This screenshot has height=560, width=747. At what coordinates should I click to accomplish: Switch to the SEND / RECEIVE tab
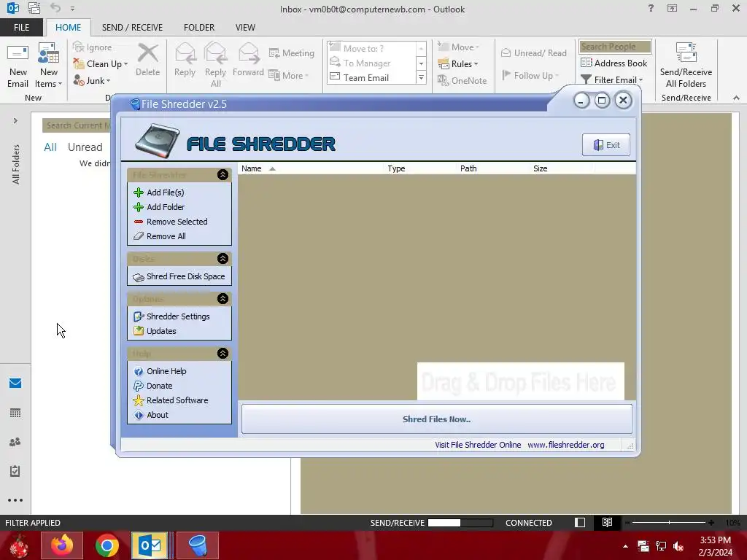(132, 27)
